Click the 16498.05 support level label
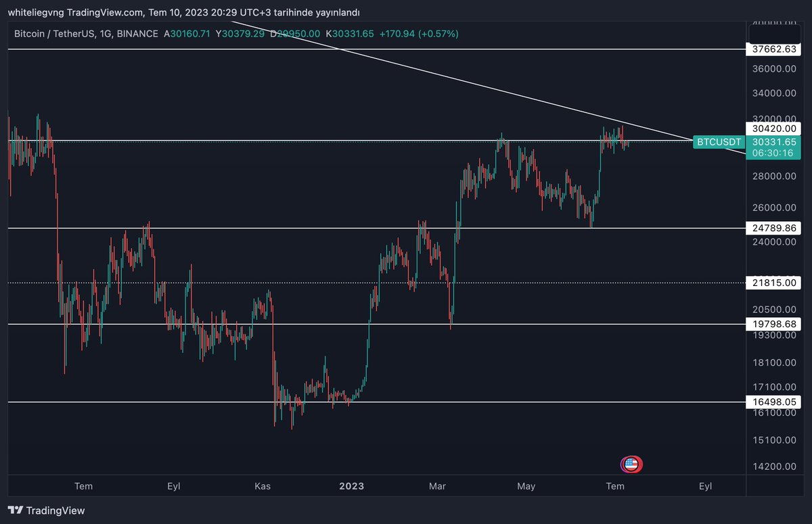The width and height of the screenshot is (812, 524). coord(773,402)
